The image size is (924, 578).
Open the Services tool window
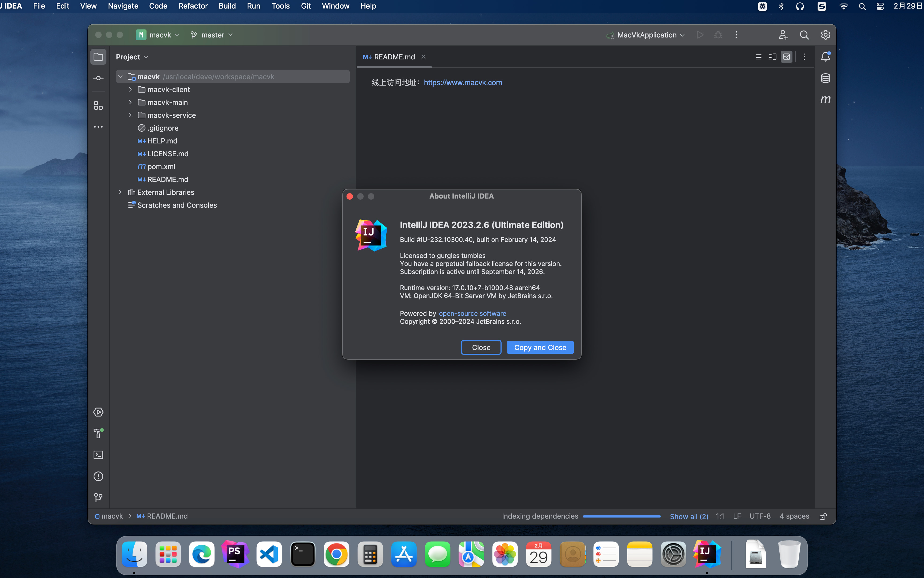point(98,412)
